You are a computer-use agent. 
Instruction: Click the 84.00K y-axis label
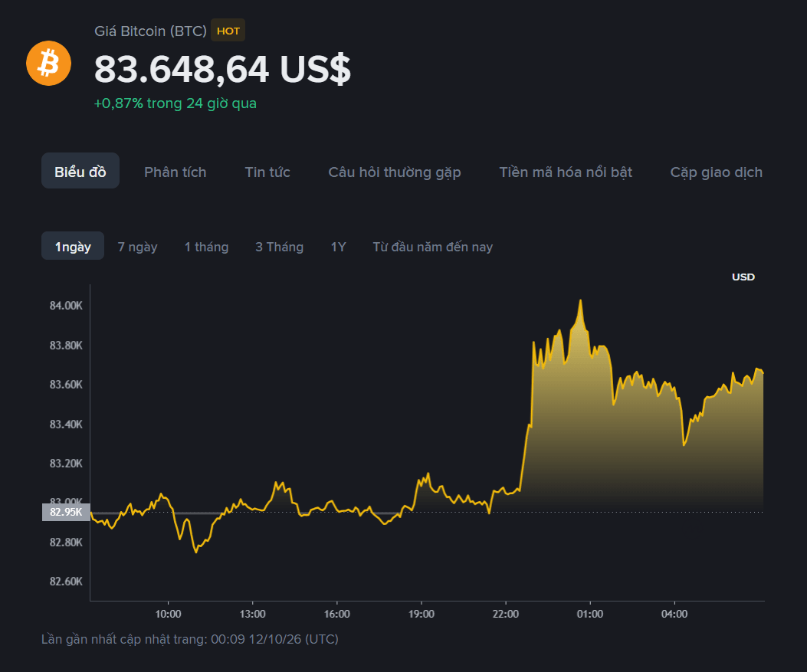point(66,306)
